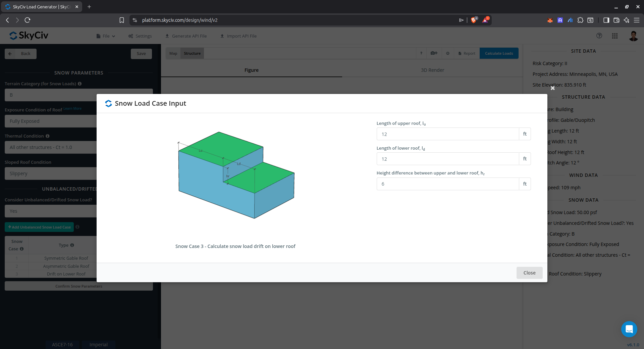Click the Length of upper roof input field

click(447, 134)
